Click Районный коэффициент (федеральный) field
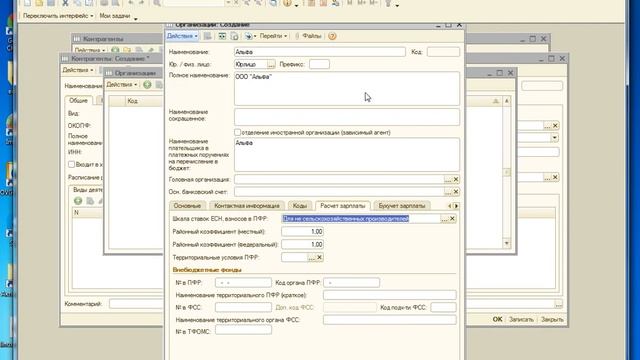640x360 pixels. coord(302,244)
